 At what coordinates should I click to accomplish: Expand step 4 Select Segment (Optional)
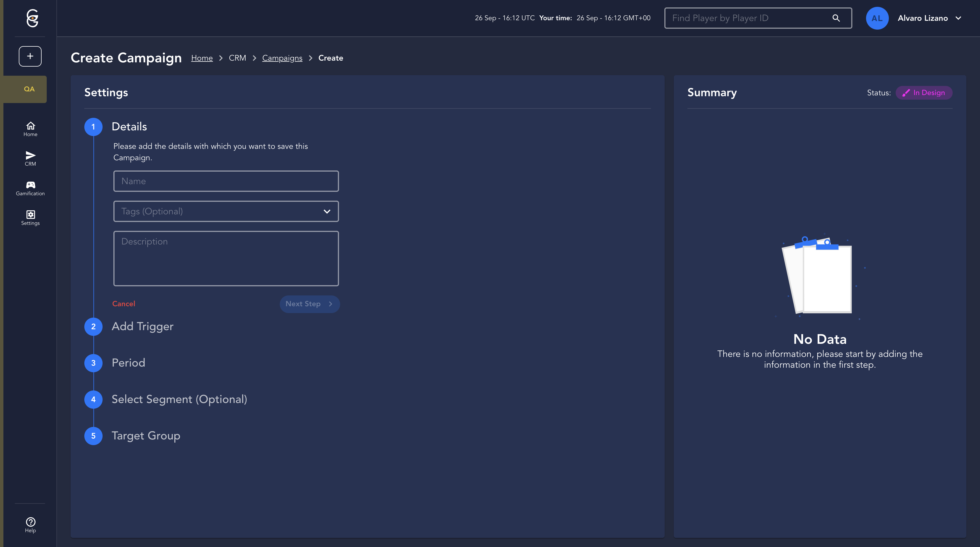pyautogui.click(x=179, y=400)
